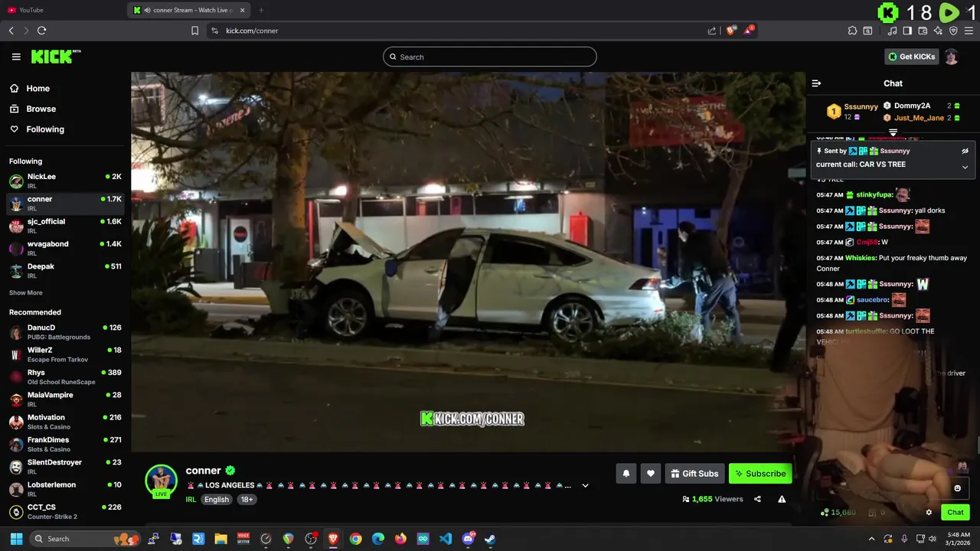Click the green Subscribe button
This screenshot has height=551, width=980.
(x=760, y=474)
